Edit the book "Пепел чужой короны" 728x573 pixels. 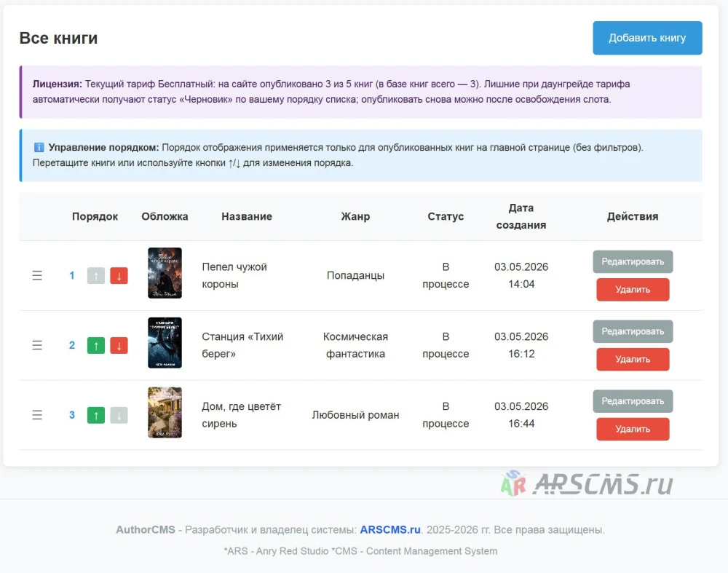click(x=633, y=262)
